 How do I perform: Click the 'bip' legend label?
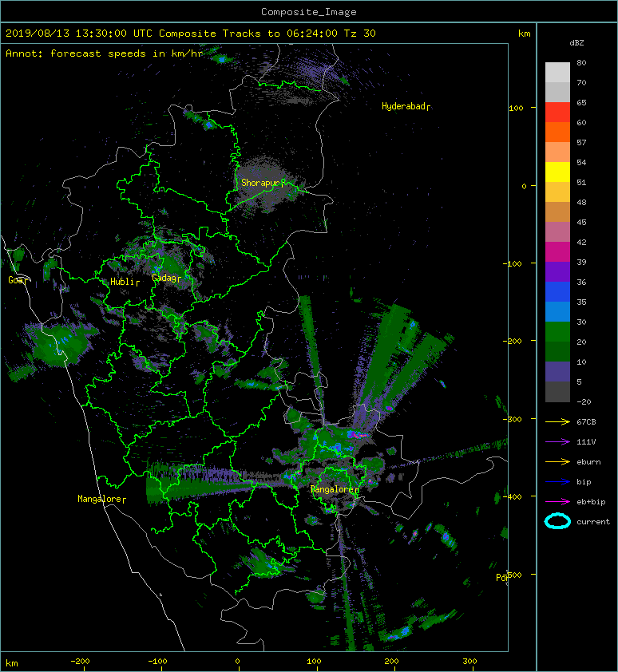584,482
